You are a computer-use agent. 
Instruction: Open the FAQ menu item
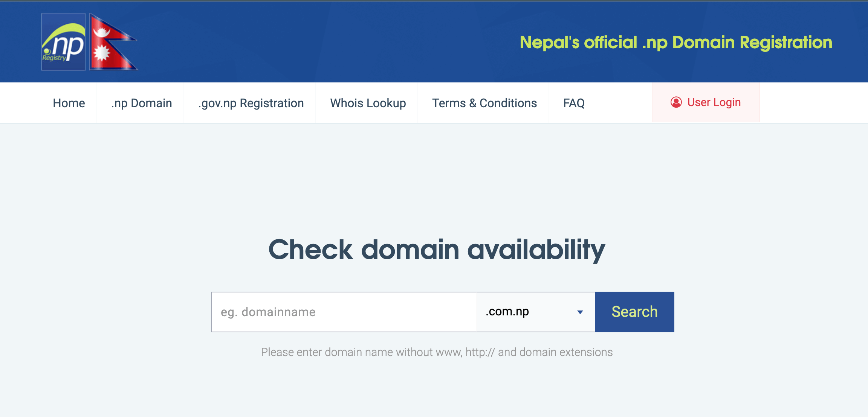point(574,102)
